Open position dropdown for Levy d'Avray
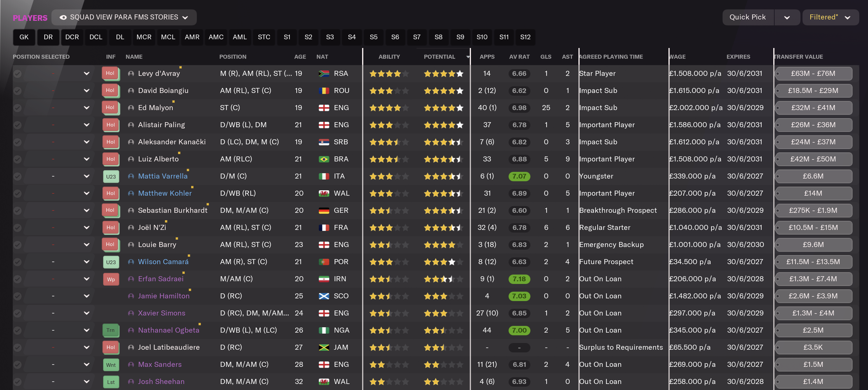Viewport: 868px width, 390px height. pyautogui.click(x=87, y=74)
